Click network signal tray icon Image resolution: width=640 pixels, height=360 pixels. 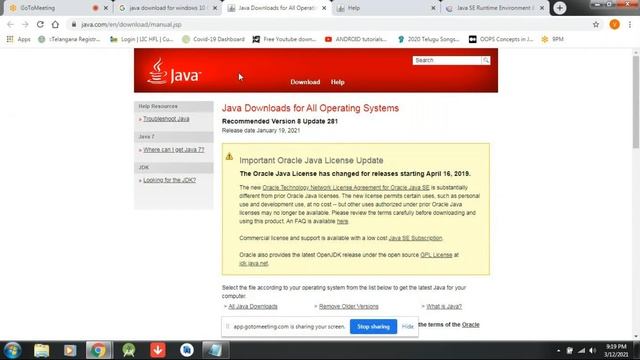click(x=581, y=351)
